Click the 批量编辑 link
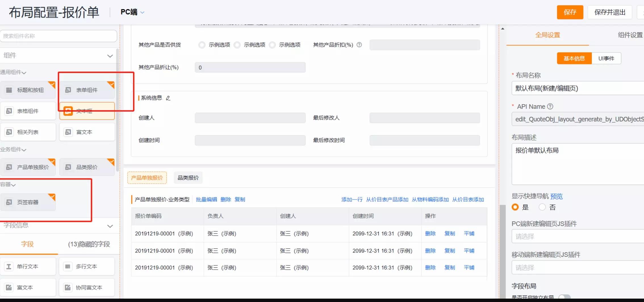644x302 pixels. [206, 200]
